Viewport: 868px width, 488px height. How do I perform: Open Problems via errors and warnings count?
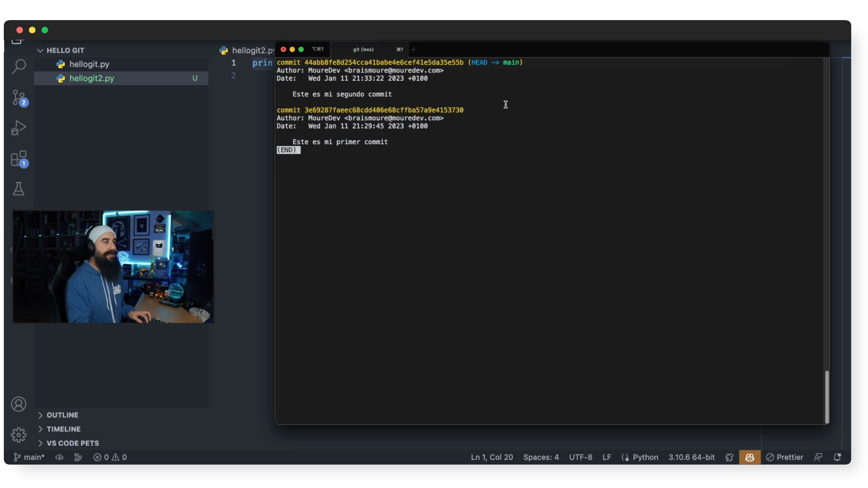pos(110,457)
